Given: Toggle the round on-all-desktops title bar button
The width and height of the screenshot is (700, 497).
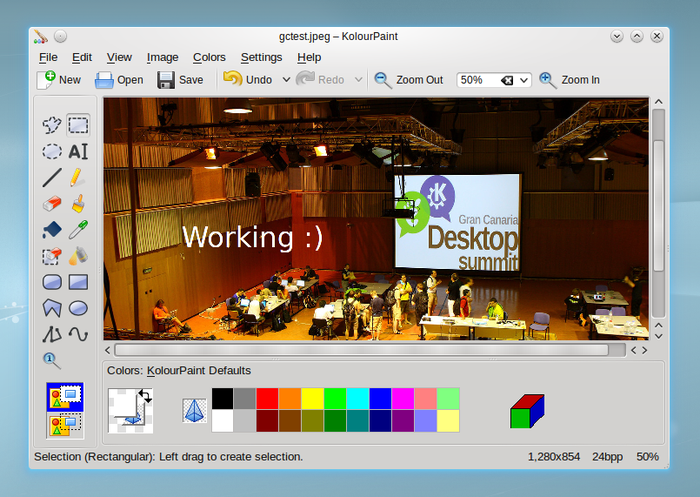Looking at the screenshot, I should tap(60, 36).
